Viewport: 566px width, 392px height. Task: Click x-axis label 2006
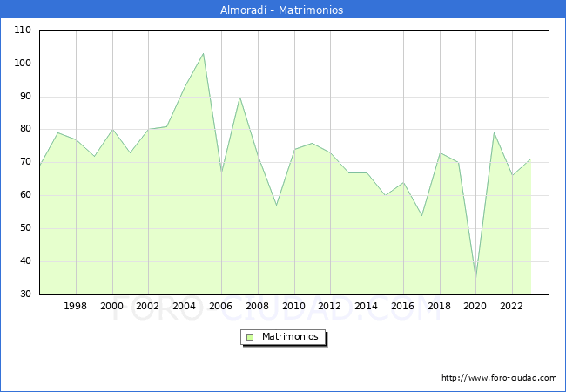point(220,306)
